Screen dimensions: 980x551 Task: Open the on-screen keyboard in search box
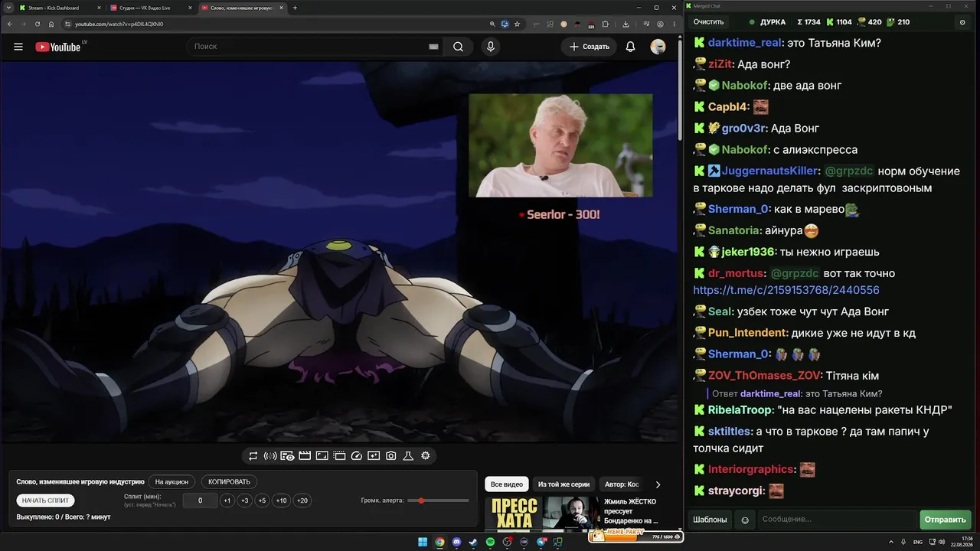[433, 47]
